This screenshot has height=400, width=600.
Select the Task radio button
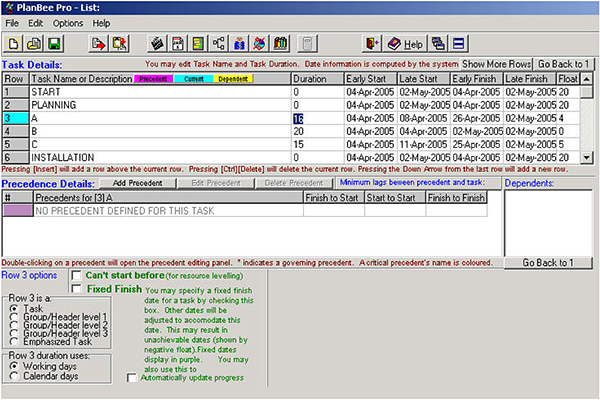pos(14,309)
